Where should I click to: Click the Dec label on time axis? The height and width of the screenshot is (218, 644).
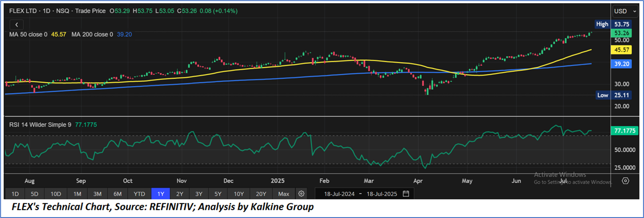tap(228, 181)
